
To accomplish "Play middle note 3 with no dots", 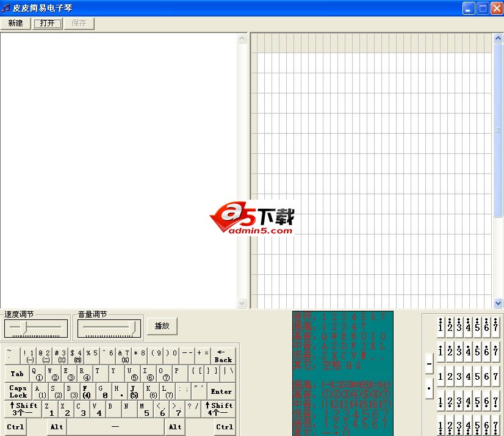I will point(459,376).
